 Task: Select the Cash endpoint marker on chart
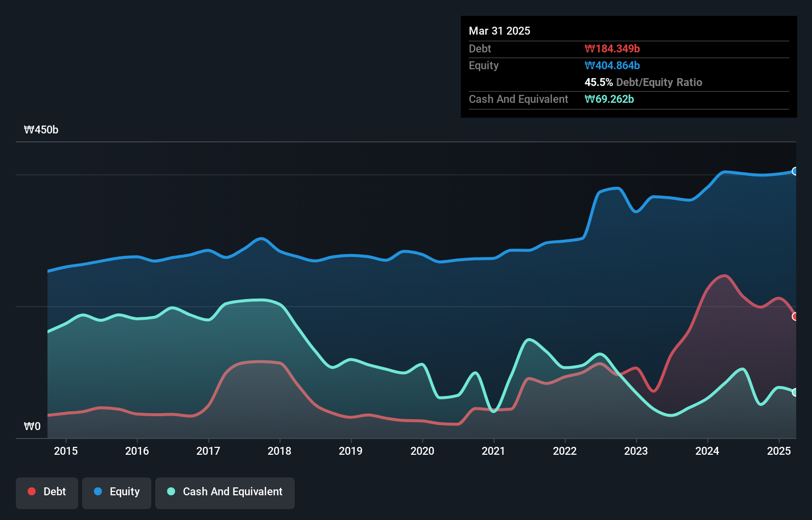[795, 392]
